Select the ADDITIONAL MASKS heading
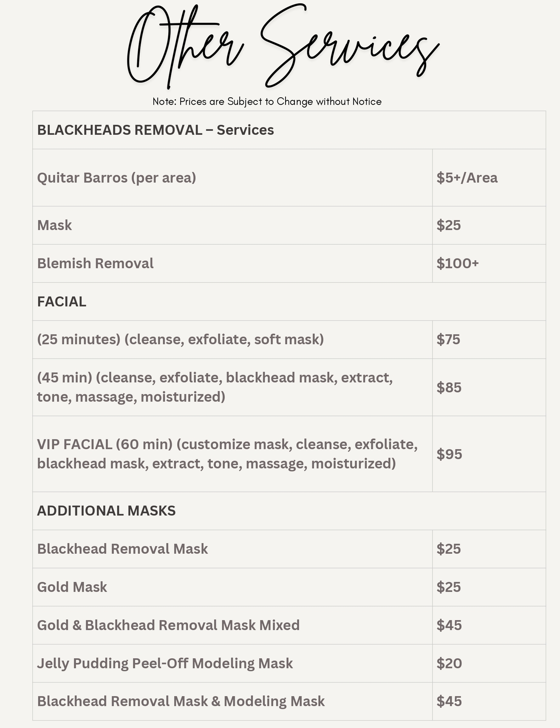Image resolution: width=560 pixels, height=728 pixels. point(106,511)
